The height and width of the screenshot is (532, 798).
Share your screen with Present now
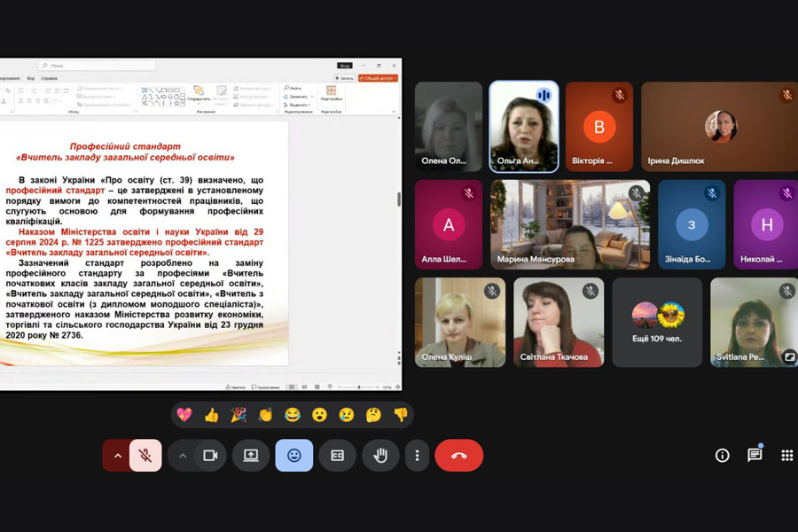251,455
